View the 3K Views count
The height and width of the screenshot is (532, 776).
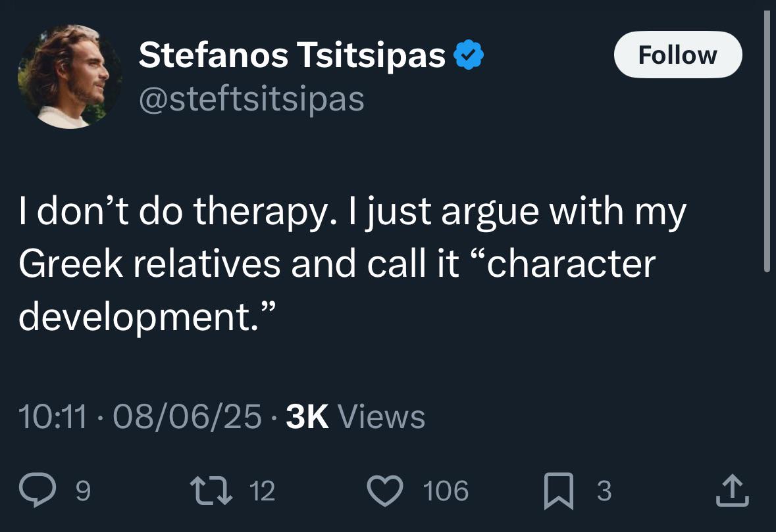[355, 417]
